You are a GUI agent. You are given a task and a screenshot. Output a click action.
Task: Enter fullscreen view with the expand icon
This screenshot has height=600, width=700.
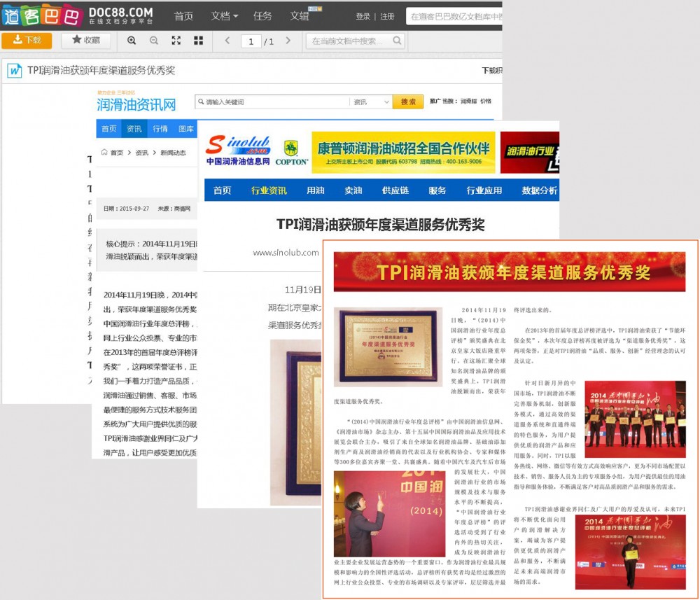tap(176, 41)
